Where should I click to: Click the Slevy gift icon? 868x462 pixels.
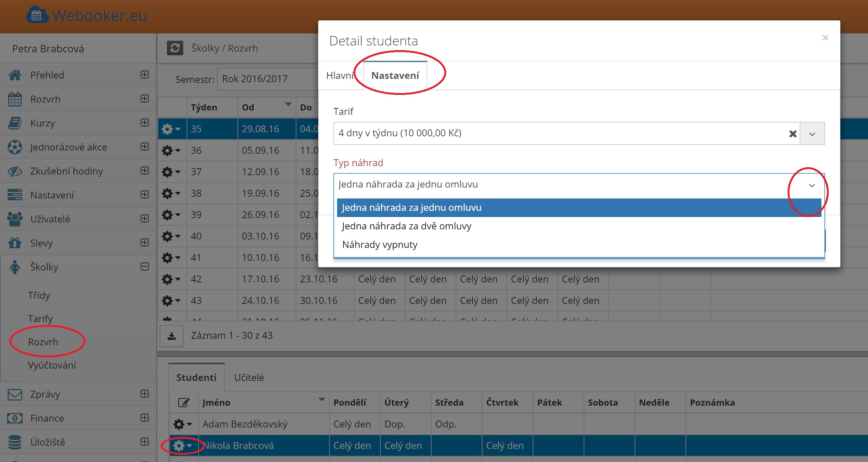(15, 243)
